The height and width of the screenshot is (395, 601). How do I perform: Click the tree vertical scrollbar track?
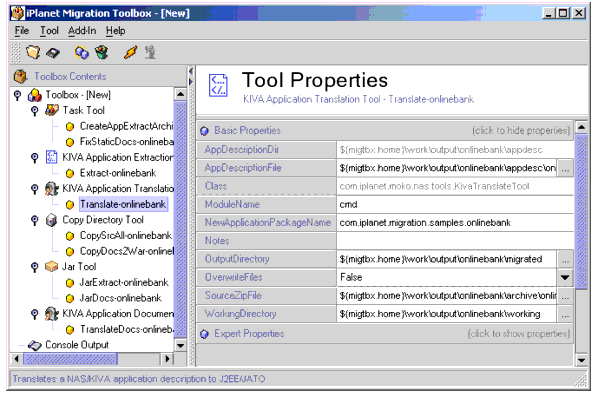[x=180, y=220]
